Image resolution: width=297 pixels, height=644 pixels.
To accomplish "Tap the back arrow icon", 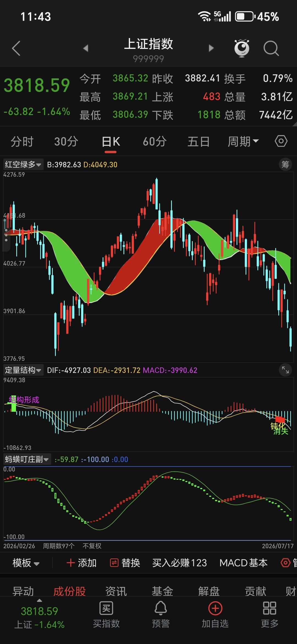I will click(x=16, y=48).
